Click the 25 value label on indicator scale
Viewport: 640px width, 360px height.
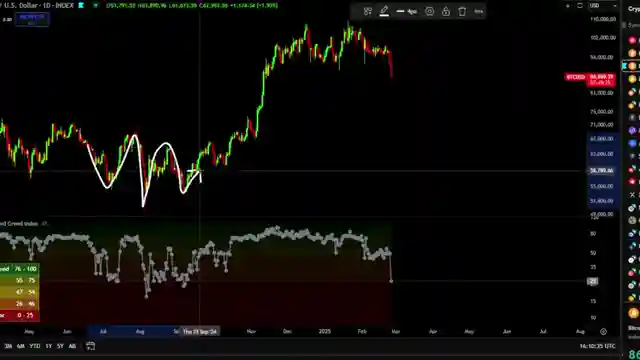pos(593,281)
